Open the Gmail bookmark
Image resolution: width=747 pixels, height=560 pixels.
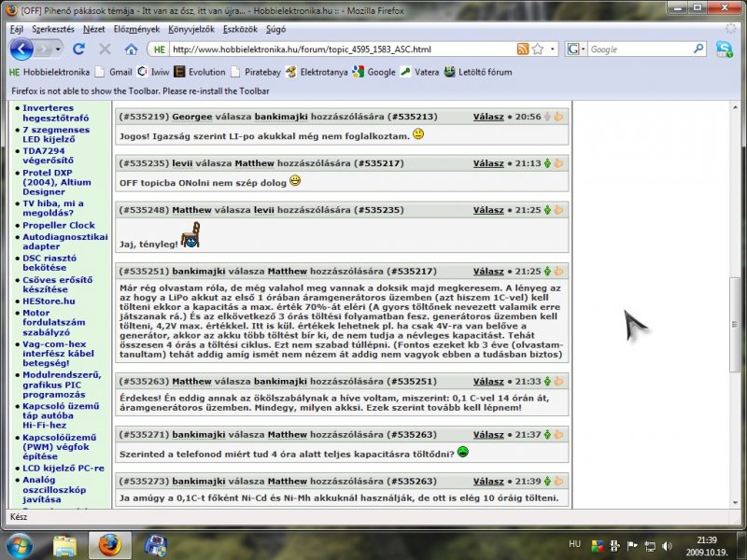coord(114,72)
